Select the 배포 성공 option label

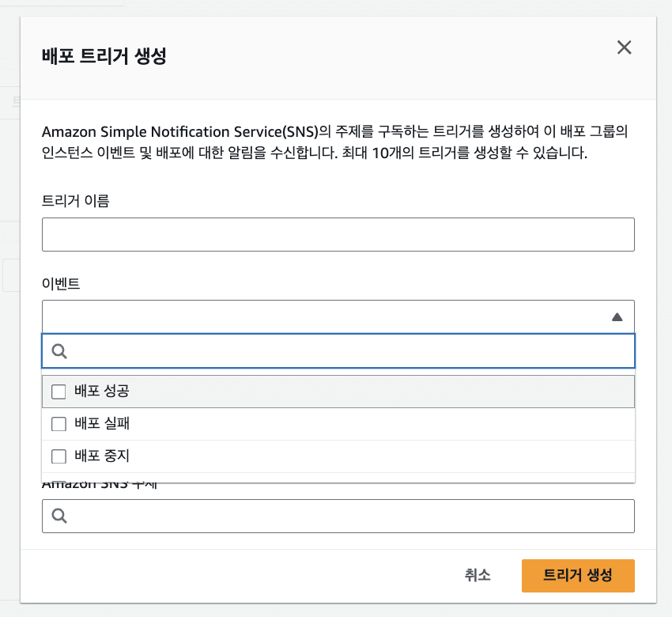(x=102, y=391)
